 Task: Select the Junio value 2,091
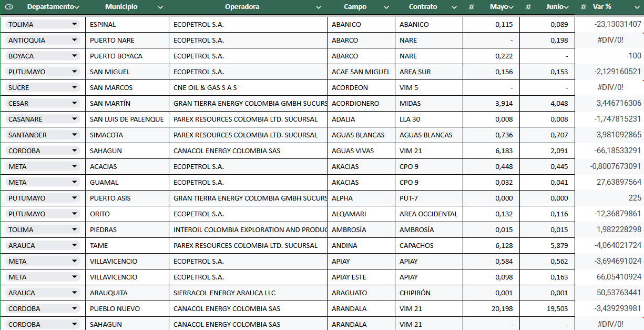click(547, 151)
